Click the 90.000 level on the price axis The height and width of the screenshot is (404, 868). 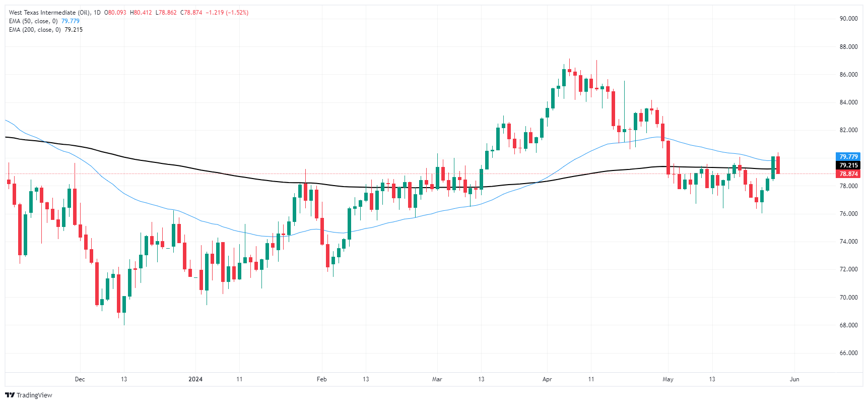click(848, 19)
